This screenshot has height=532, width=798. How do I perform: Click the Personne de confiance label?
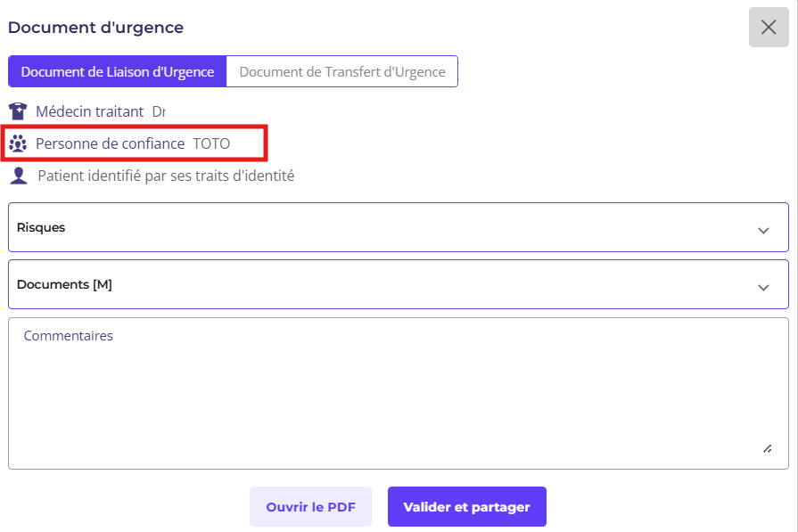tap(110, 143)
